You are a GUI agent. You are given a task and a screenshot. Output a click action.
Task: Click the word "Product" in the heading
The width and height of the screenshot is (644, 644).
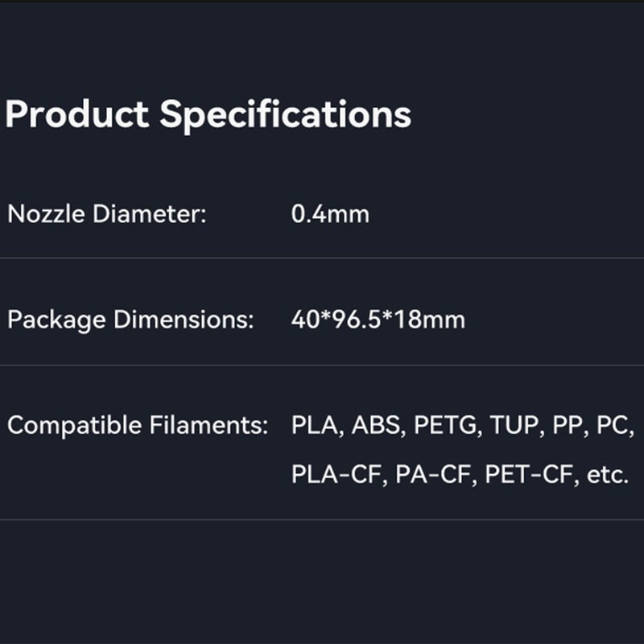pos(77,114)
